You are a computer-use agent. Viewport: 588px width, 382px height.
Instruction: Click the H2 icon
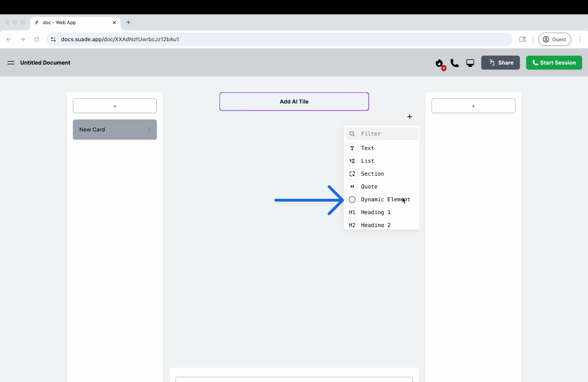pos(352,225)
